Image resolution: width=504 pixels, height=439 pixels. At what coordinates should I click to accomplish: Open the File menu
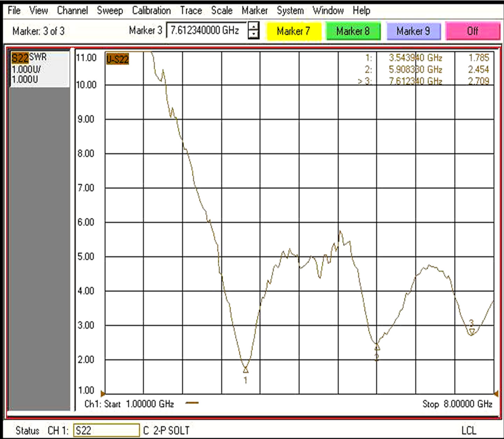(x=14, y=10)
